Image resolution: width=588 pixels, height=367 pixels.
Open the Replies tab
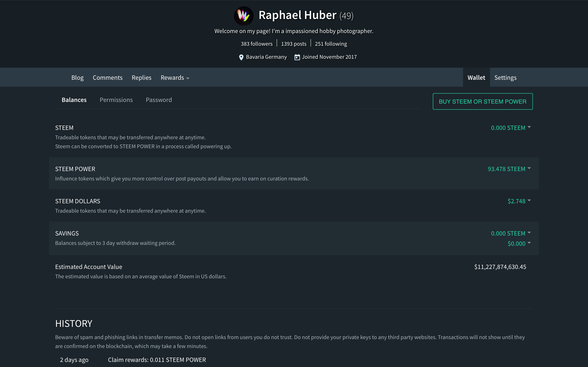pyautogui.click(x=141, y=78)
